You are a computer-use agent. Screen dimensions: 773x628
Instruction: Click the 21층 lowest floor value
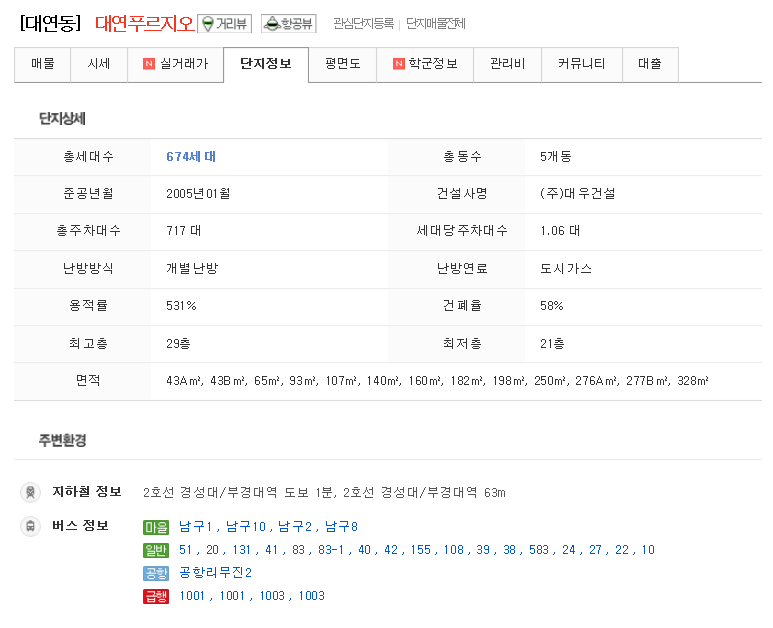click(x=552, y=344)
